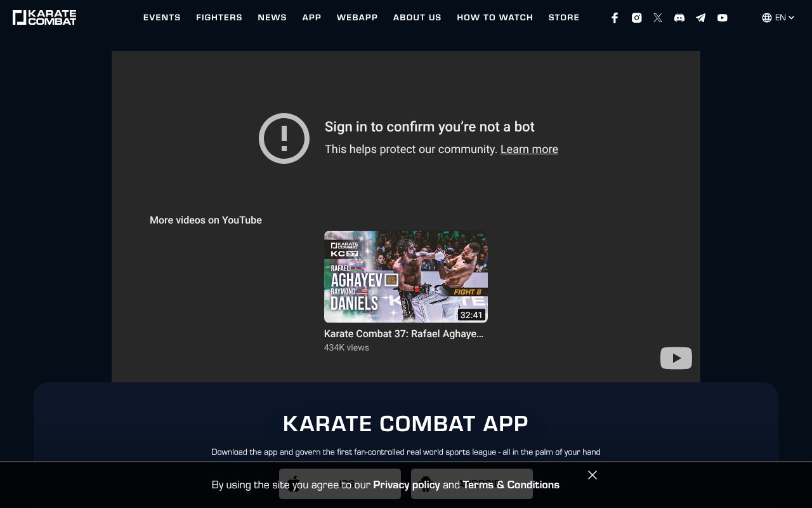Viewport: 812px width, 508px height.
Task: Open the Telegram channel
Action: 700,17
